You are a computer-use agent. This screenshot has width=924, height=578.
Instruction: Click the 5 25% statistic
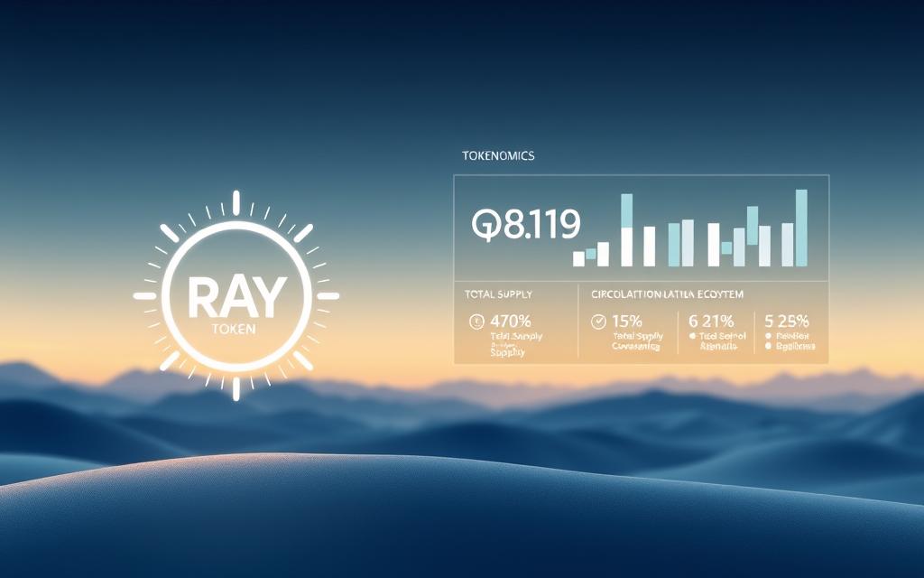pos(787,321)
